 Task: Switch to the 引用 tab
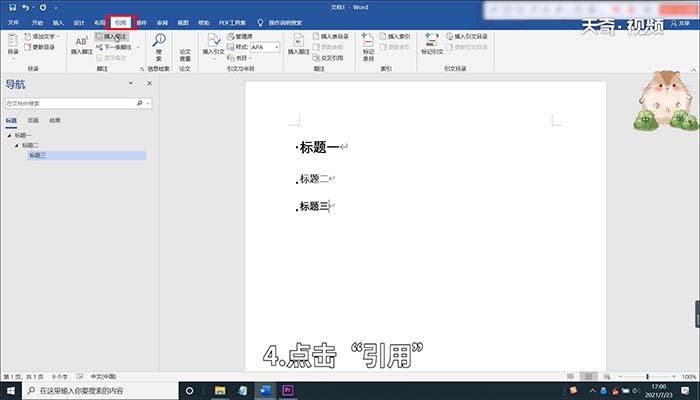tap(121, 22)
